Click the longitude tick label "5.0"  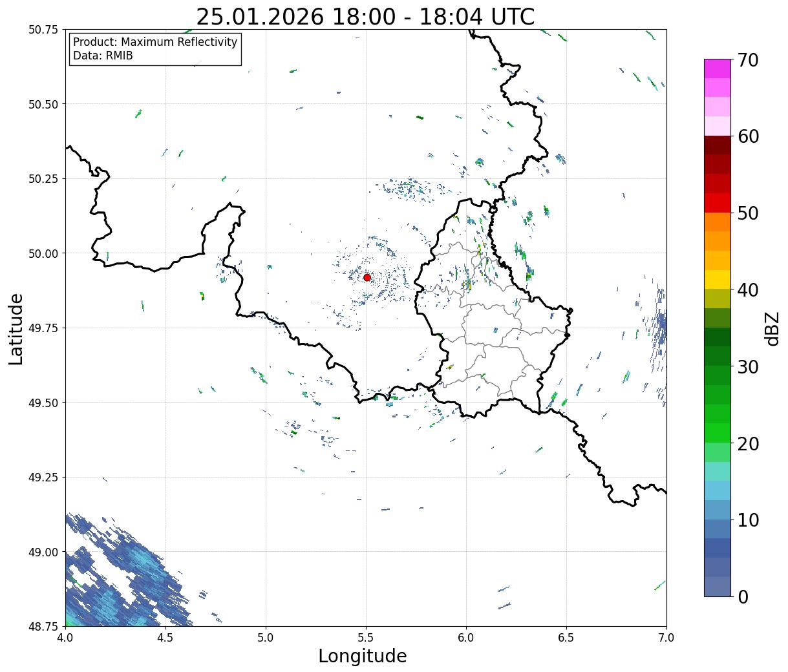click(266, 638)
